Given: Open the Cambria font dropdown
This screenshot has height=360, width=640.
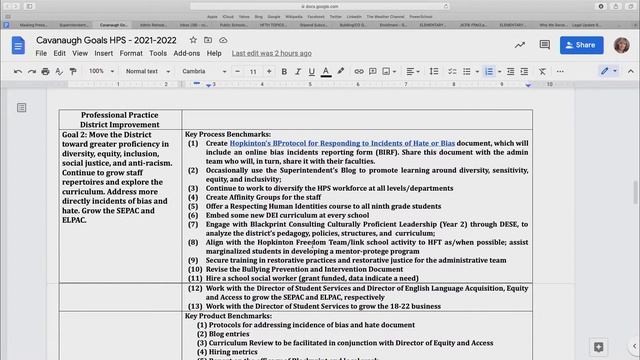Looking at the screenshot, I should point(204,71).
